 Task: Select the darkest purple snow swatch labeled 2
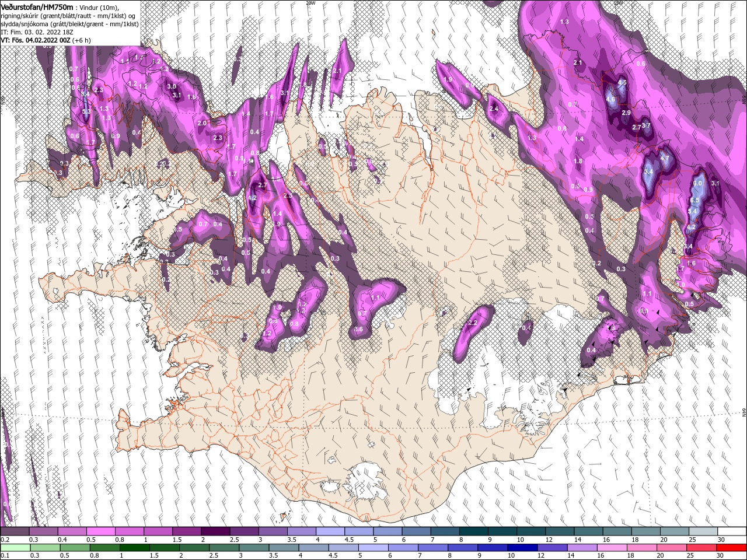coord(215,531)
